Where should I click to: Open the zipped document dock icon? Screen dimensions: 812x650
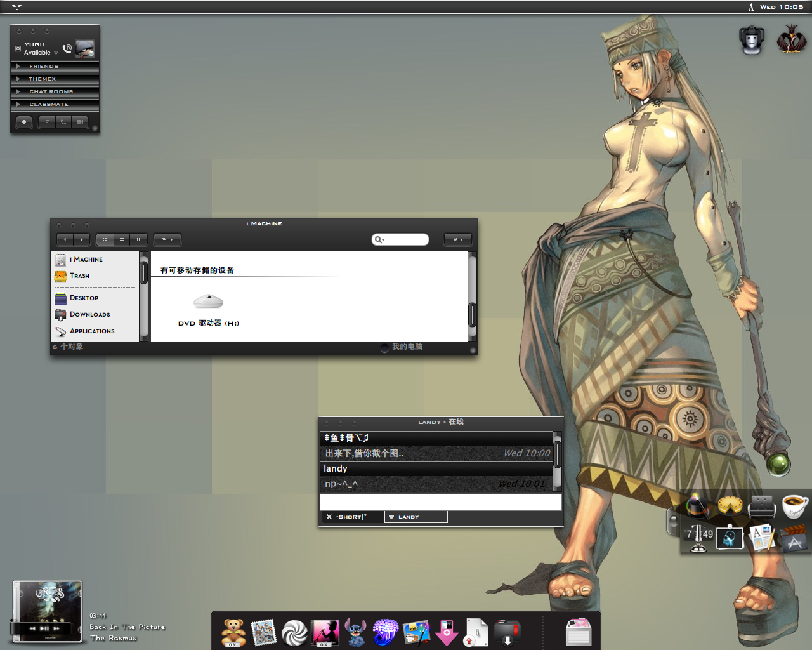[476, 632]
